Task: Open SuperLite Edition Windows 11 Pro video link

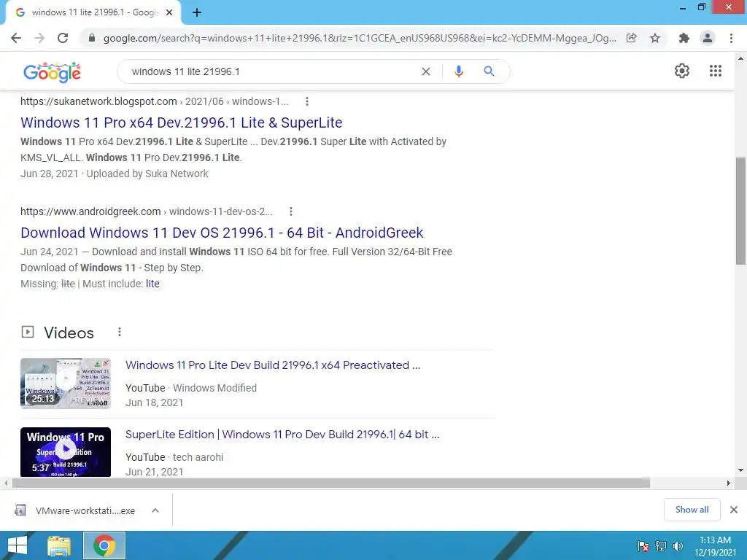Action: coord(282,435)
